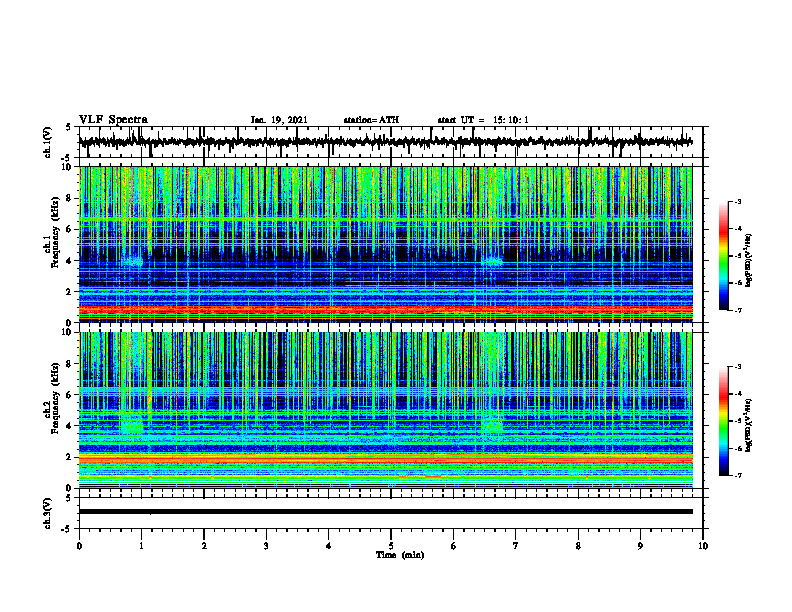Screen dimensions: 792x612
Task: Click the ch.2 color bar '-7' label
Action: point(738,476)
